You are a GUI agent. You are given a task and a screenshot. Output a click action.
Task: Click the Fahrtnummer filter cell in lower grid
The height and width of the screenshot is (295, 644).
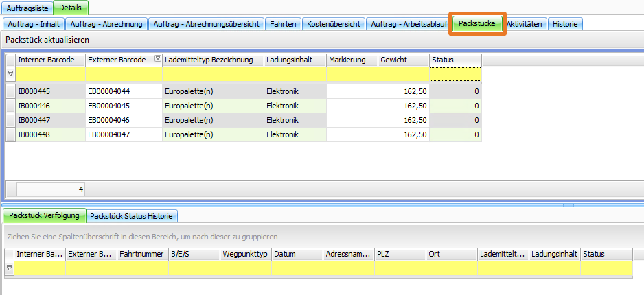point(143,268)
